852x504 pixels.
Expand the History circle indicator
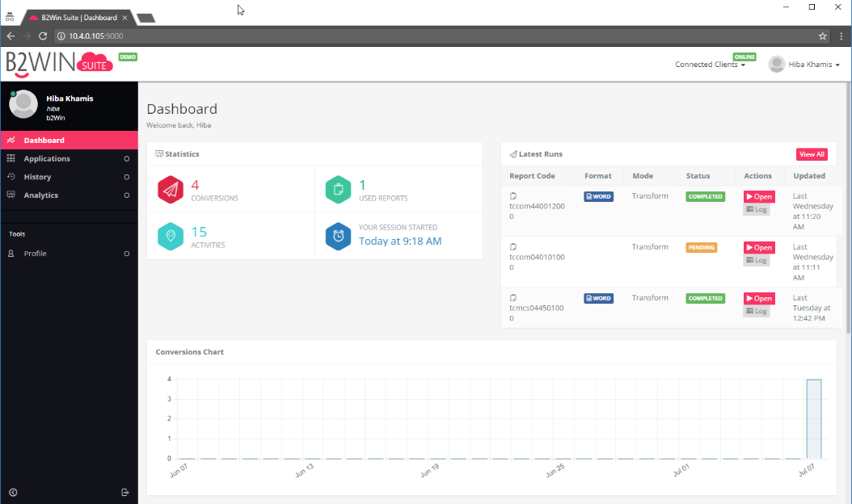point(127,177)
